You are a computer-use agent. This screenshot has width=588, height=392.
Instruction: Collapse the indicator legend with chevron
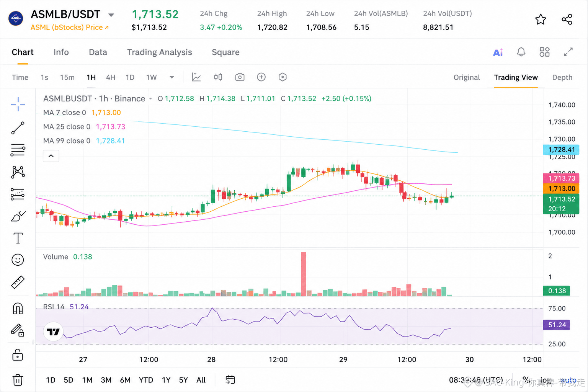51,156
